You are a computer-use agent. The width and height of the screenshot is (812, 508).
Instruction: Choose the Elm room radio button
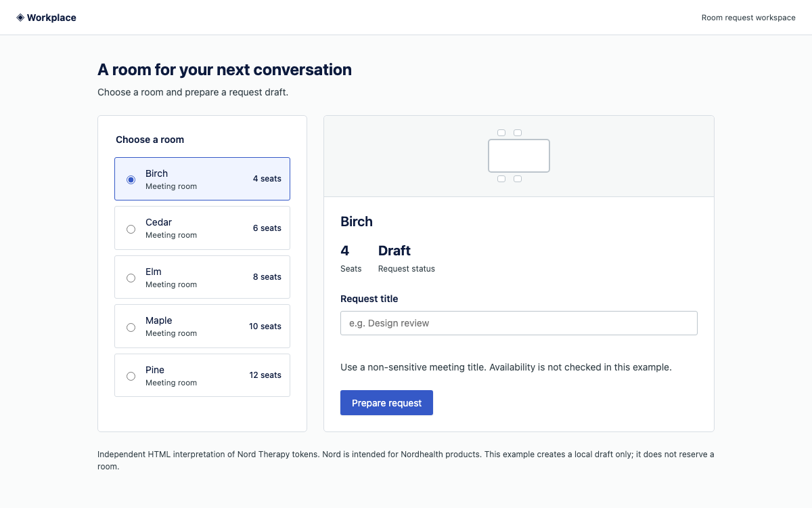(131, 278)
